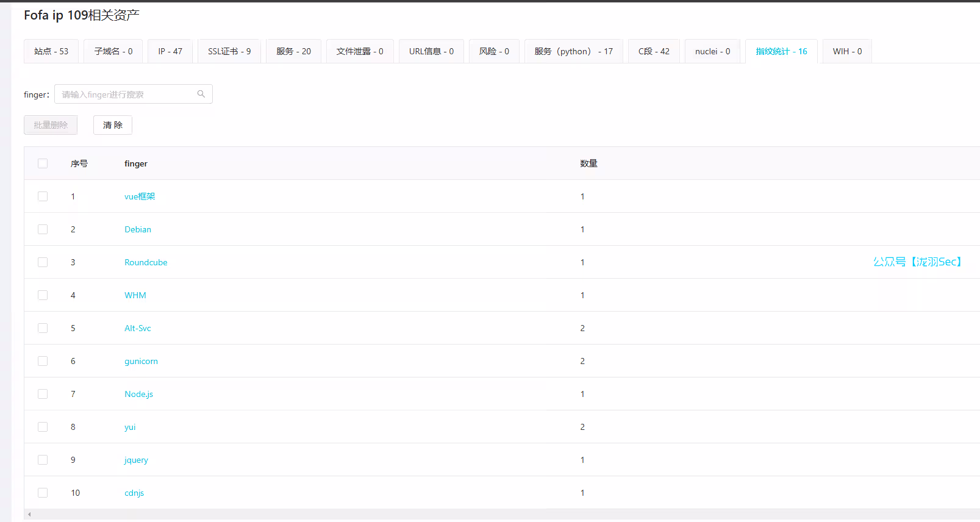Open the Node.js fingerprint link
This screenshot has width=980, height=522.
tap(138, 394)
